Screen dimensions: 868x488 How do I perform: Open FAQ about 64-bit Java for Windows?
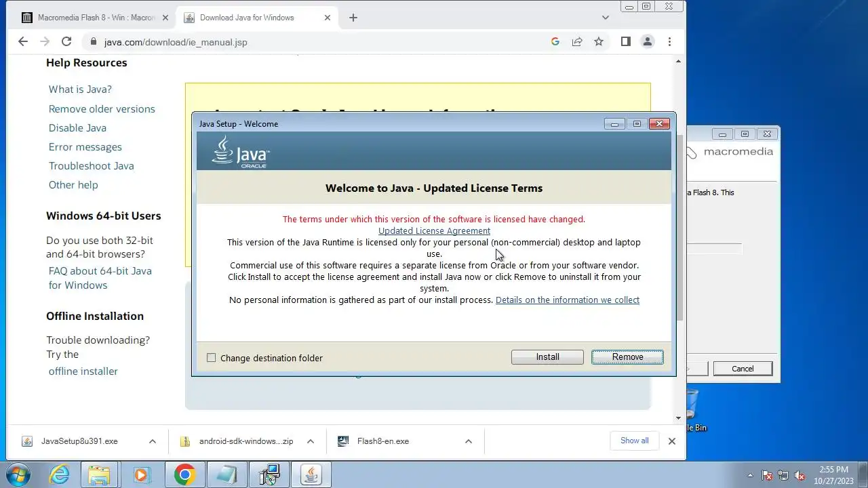click(x=100, y=278)
